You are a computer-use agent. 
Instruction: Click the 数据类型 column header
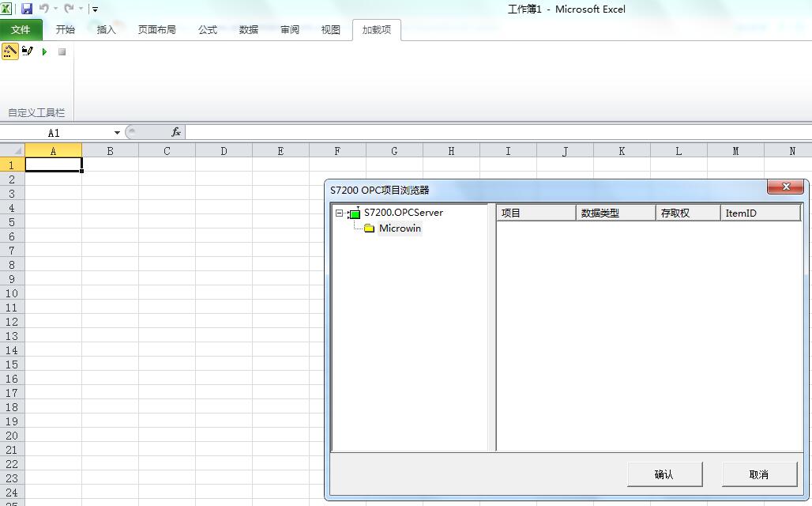[616, 213]
